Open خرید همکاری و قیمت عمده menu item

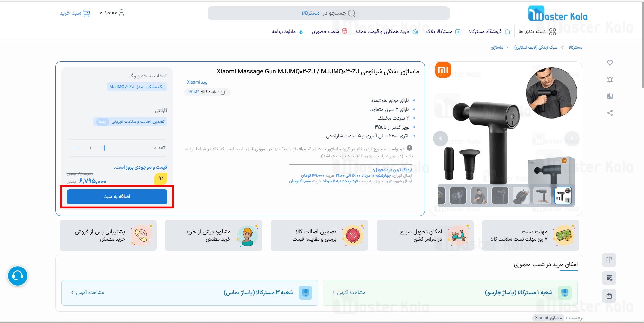pyautogui.click(x=387, y=32)
